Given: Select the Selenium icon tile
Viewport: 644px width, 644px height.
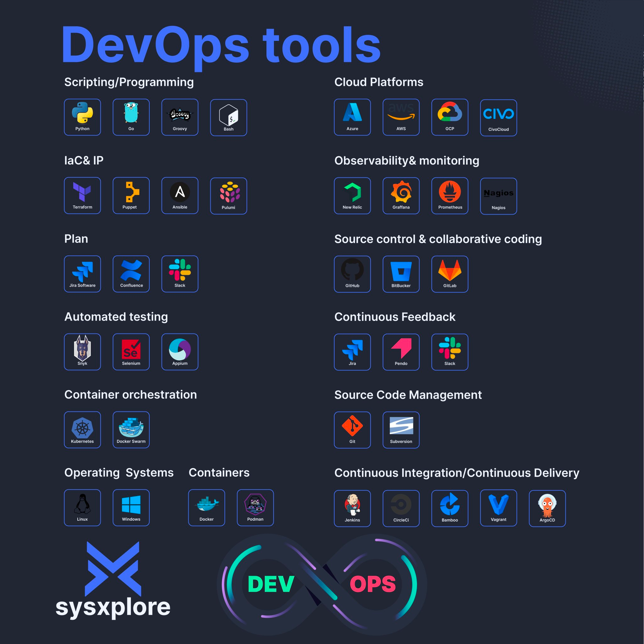Looking at the screenshot, I should [131, 352].
